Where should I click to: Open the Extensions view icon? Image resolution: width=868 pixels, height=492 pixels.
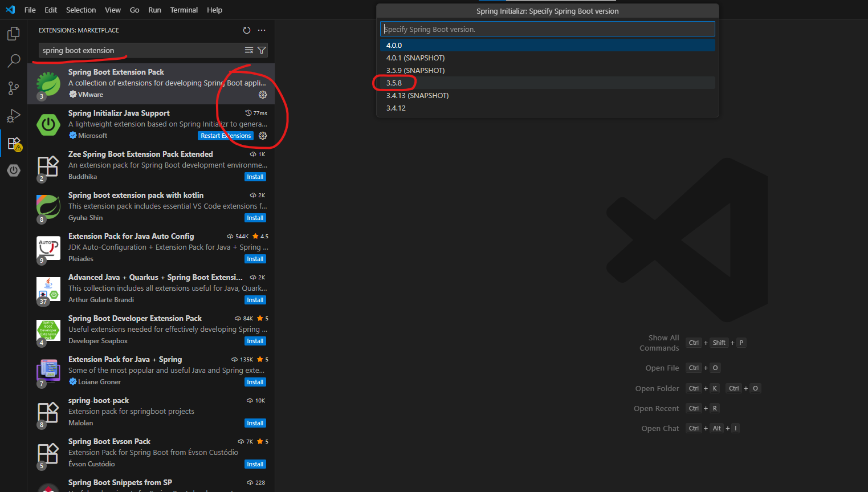coord(14,143)
